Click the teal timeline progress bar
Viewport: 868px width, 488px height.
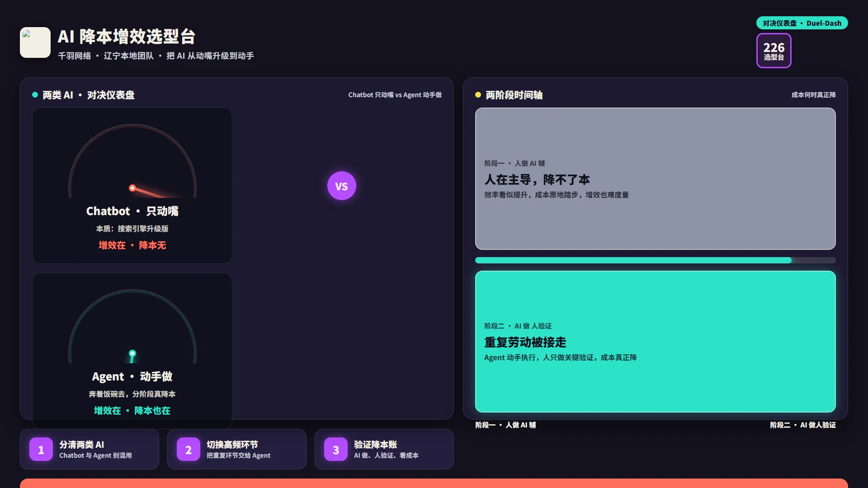click(x=656, y=260)
